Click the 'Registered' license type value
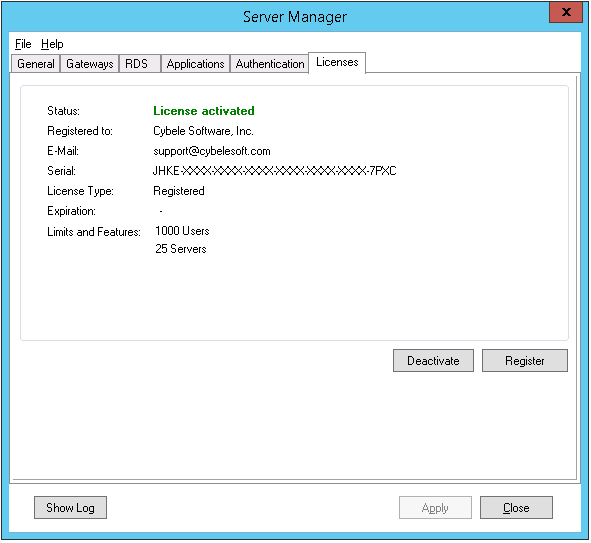The height and width of the screenshot is (543, 591). pyautogui.click(x=179, y=191)
